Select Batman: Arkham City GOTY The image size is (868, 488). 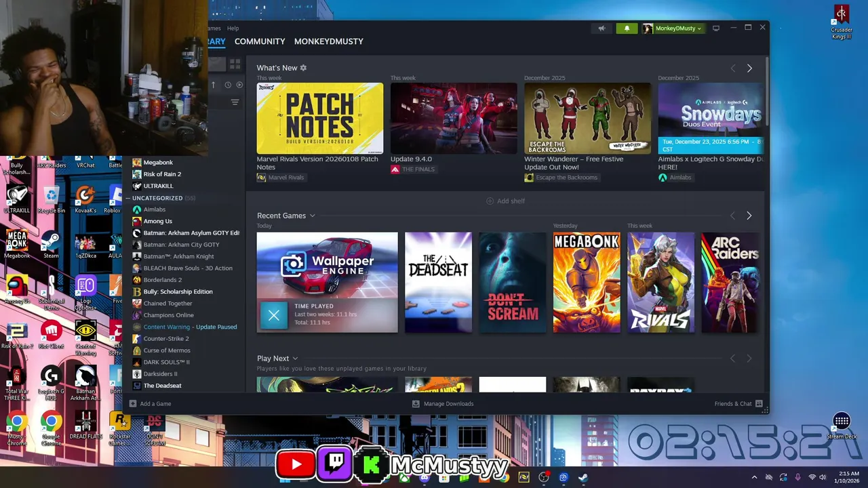181,245
